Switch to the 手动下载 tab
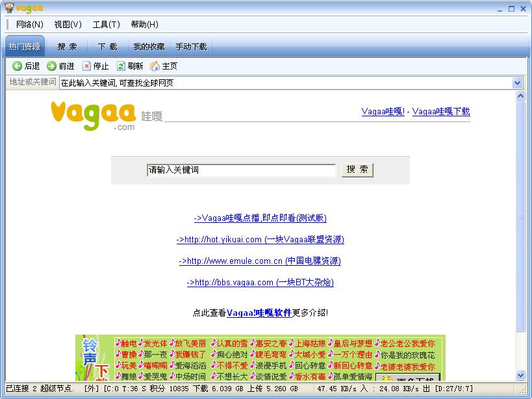 coord(191,47)
